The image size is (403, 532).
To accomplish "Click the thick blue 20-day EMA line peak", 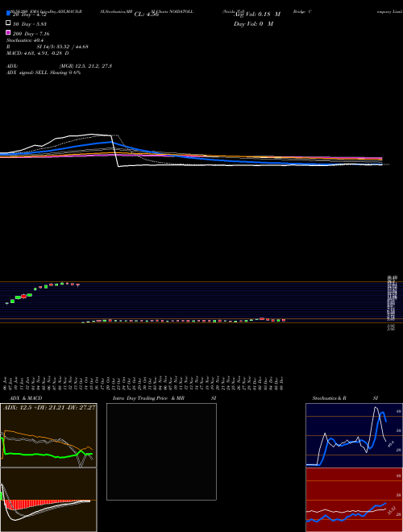I will point(111,142).
